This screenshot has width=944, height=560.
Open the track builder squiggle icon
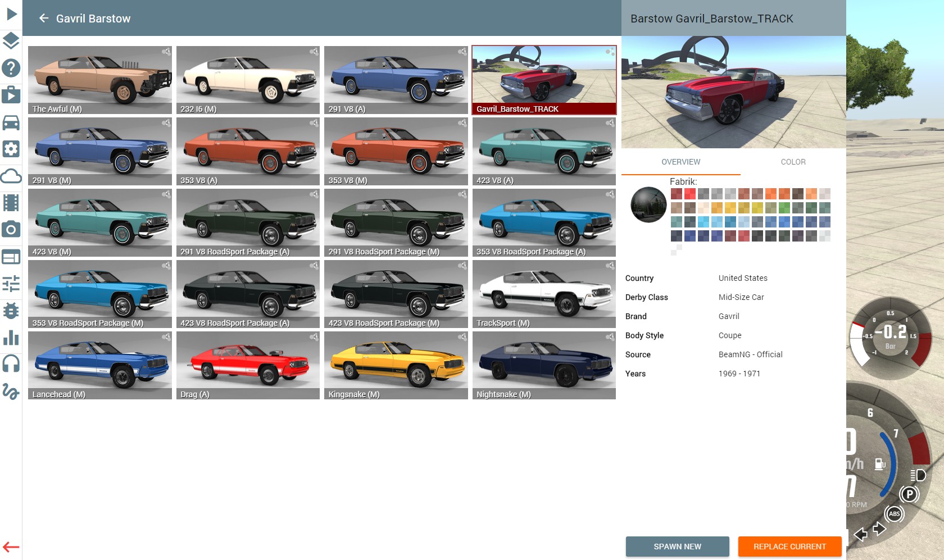[11, 391]
